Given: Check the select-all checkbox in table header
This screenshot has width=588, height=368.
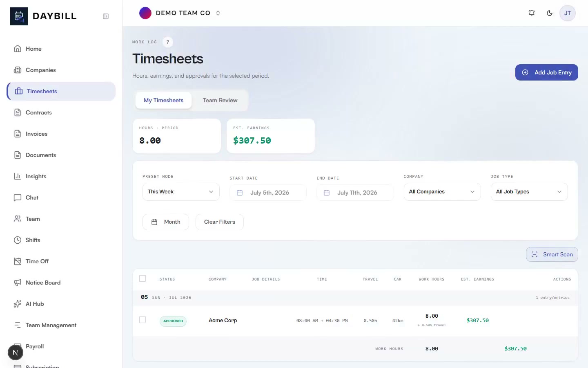Looking at the screenshot, I should [143, 278].
